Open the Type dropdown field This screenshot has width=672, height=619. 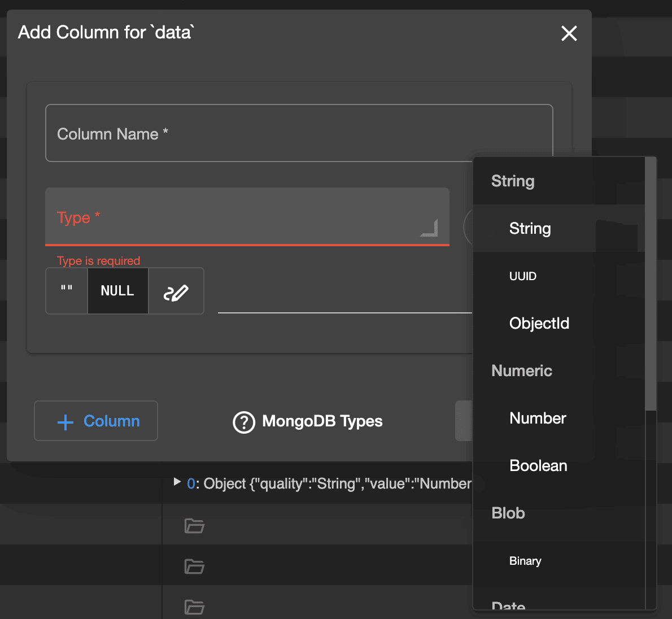pos(247,217)
